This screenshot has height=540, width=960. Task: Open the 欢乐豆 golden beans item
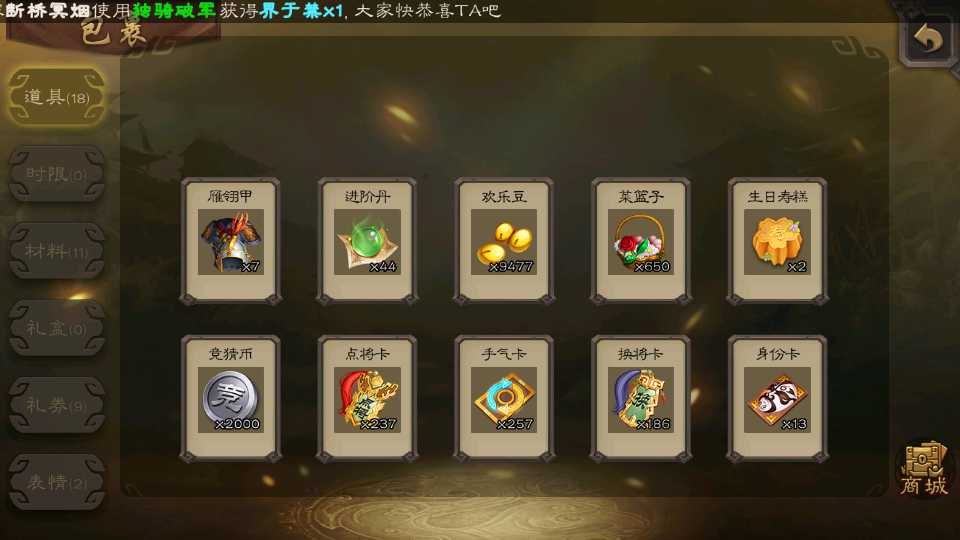pos(504,241)
